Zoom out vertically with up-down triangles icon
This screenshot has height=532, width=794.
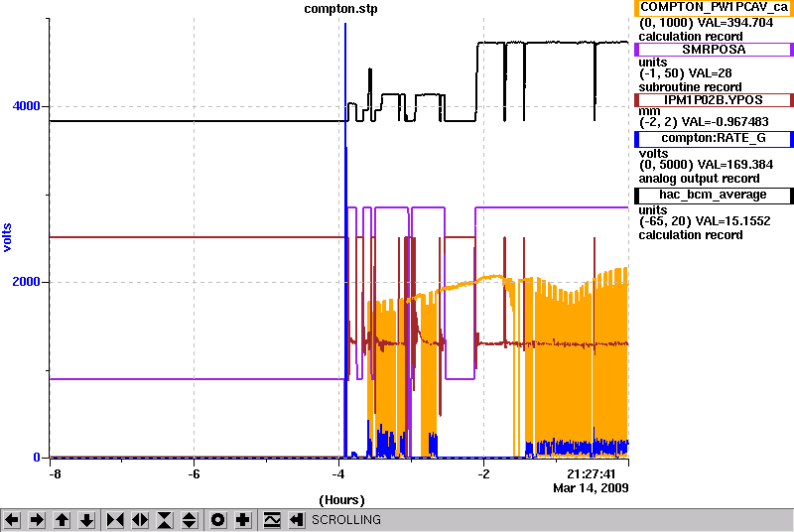pyautogui.click(x=190, y=520)
